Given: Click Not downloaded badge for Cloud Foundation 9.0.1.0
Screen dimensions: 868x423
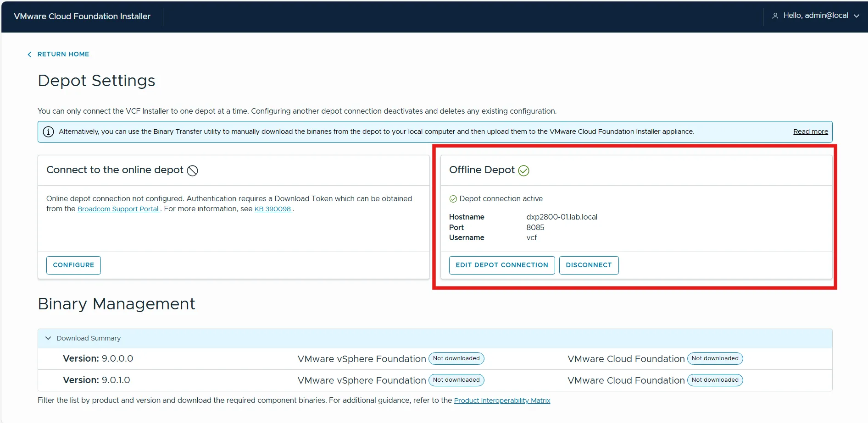Looking at the screenshot, I should [715, 380].
